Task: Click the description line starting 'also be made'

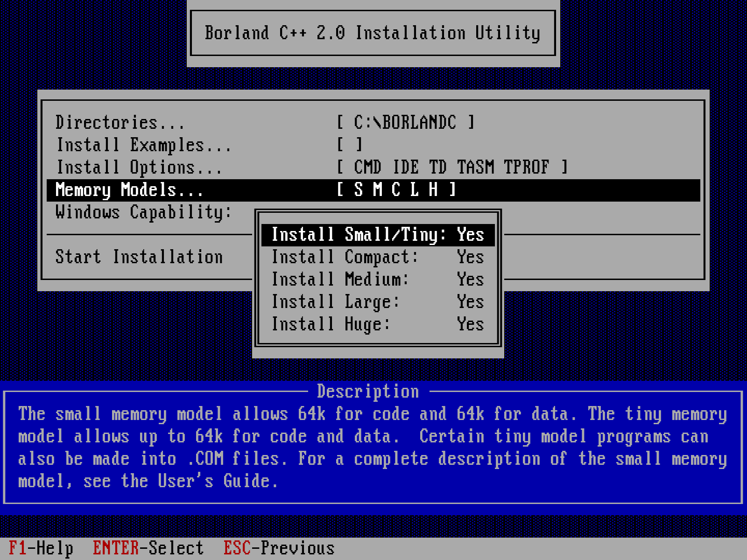Action: point(373,459)
